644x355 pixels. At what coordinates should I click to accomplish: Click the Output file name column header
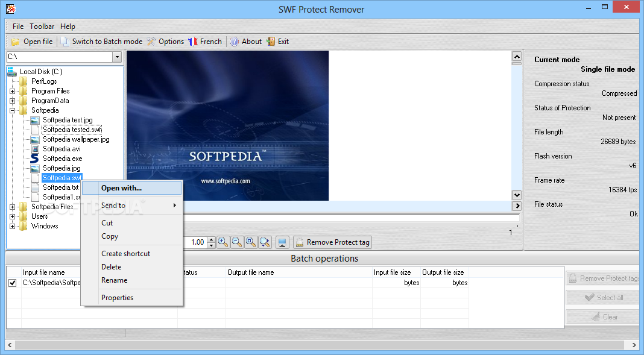click(x=251, y=272)
